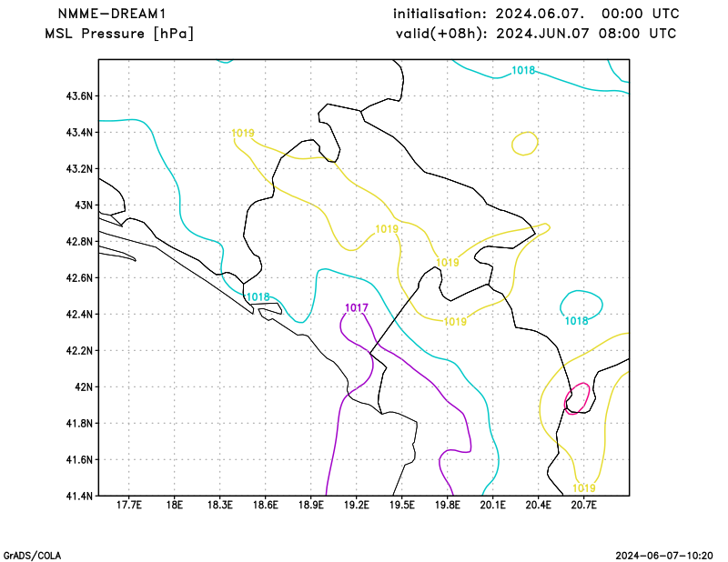Image resolution: width=728 pixels, height=562 pixels.
Task: Click the 17.7E longitude axis label
Action: click(128, 505)
